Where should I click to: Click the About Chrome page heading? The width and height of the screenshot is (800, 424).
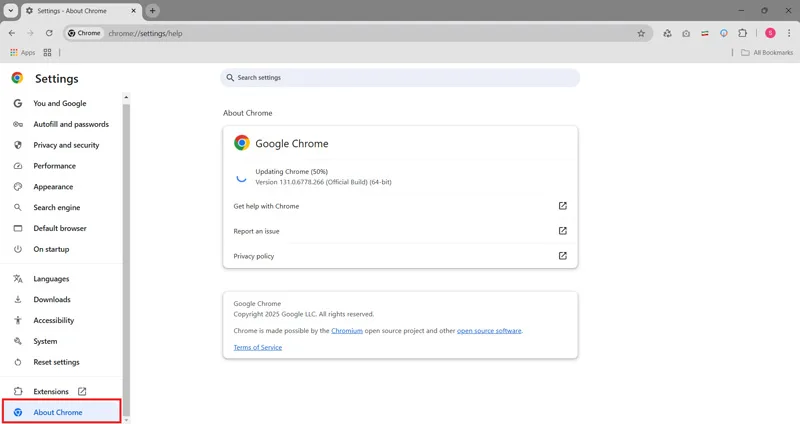click(x=247, y=113)
